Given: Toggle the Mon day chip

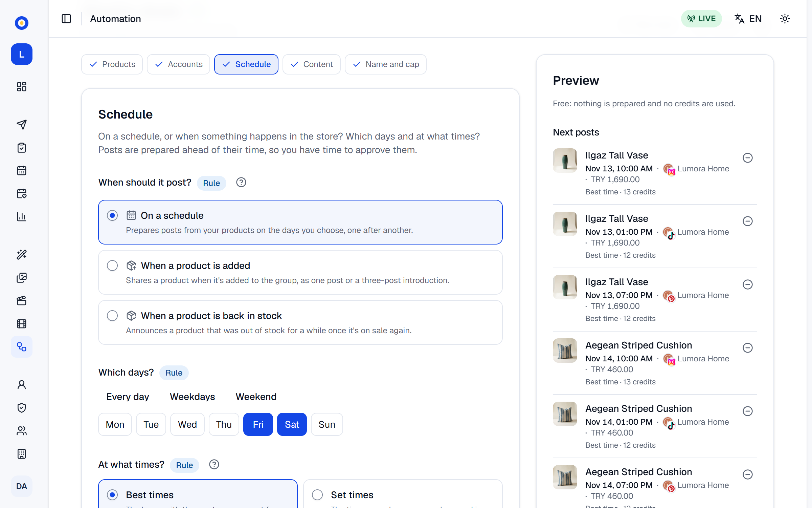Looking at the screenshot, I should 115,424.
